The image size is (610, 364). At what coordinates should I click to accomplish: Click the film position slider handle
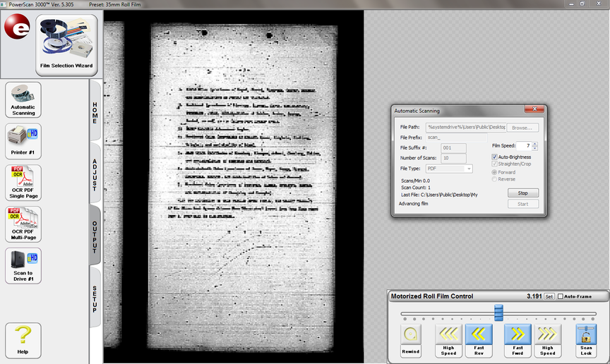(498, 313)
